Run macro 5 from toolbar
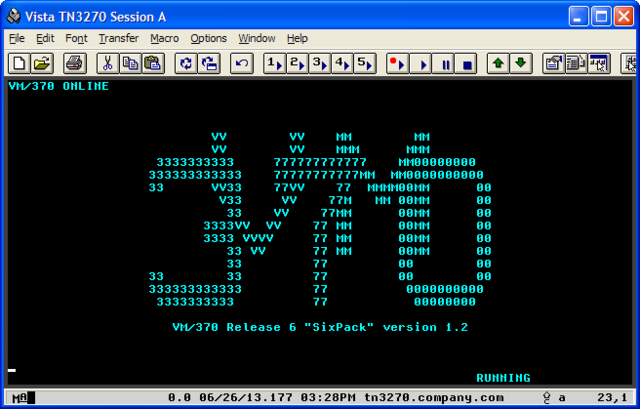The height and width of the screenshot is (409, 640). click(x=365, y=64)
